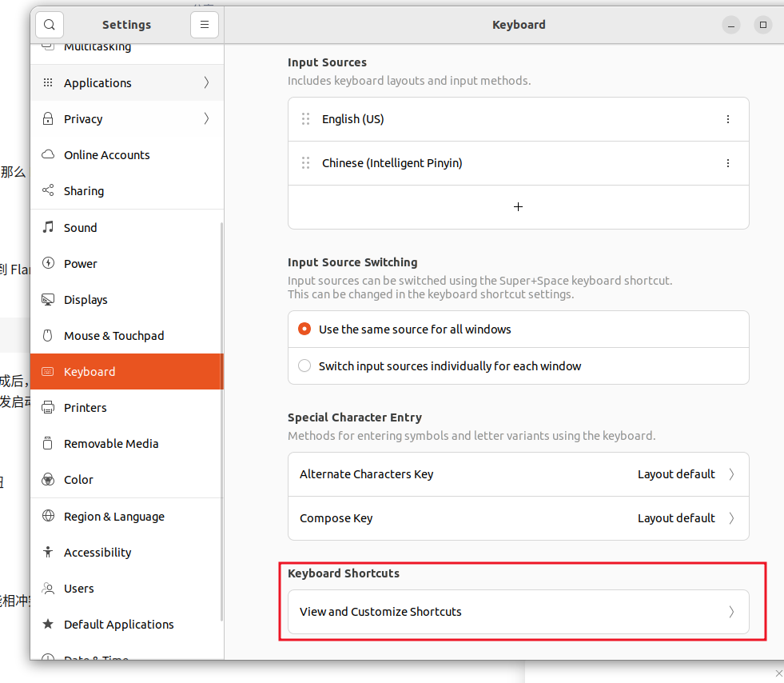784x683 pixels.
Task: Click the sidebar vertical scrollbar
Action: 221,421
